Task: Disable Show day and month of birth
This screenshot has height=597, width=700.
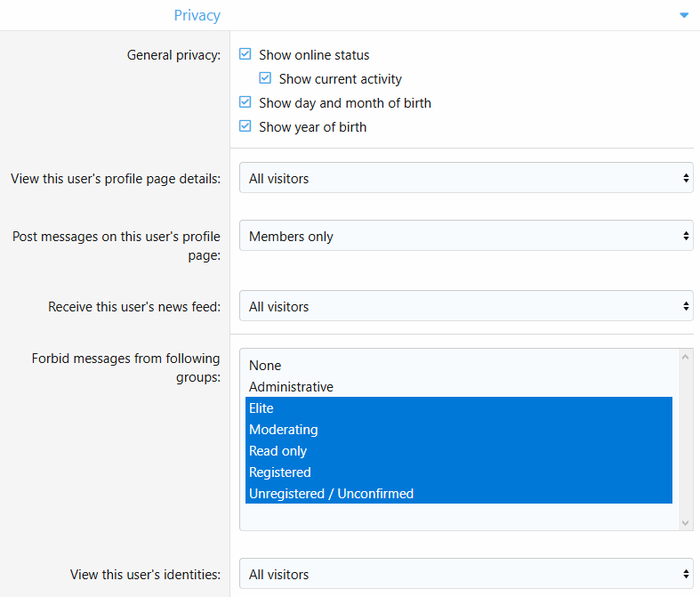Action: (x=245, y=102)
